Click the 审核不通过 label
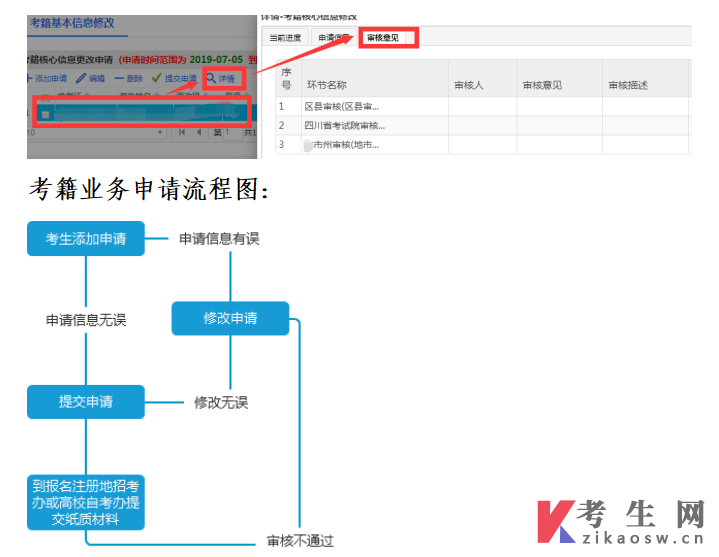 tap(300, 540)
